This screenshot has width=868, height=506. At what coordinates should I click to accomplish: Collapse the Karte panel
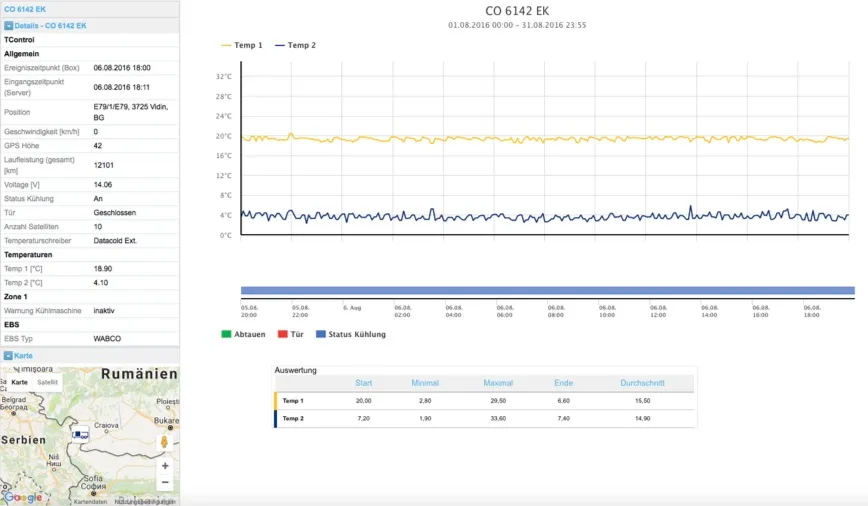[x=8, y=355]
